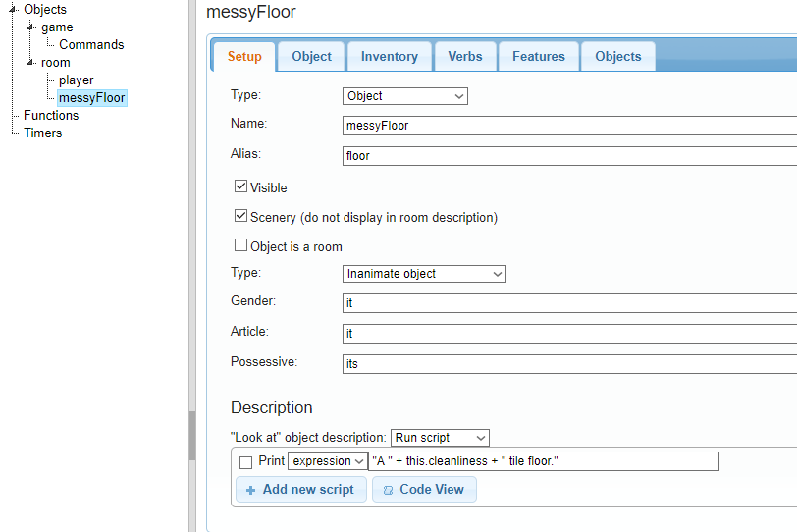
Task: Click the Alias field containing floor
Action: pos(569,155)
